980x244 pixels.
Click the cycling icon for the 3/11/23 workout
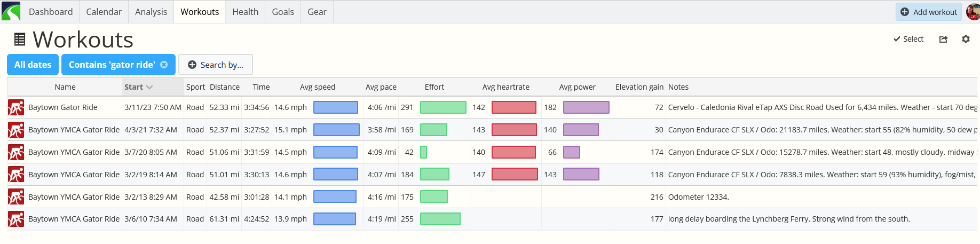[x=16, y=107]
